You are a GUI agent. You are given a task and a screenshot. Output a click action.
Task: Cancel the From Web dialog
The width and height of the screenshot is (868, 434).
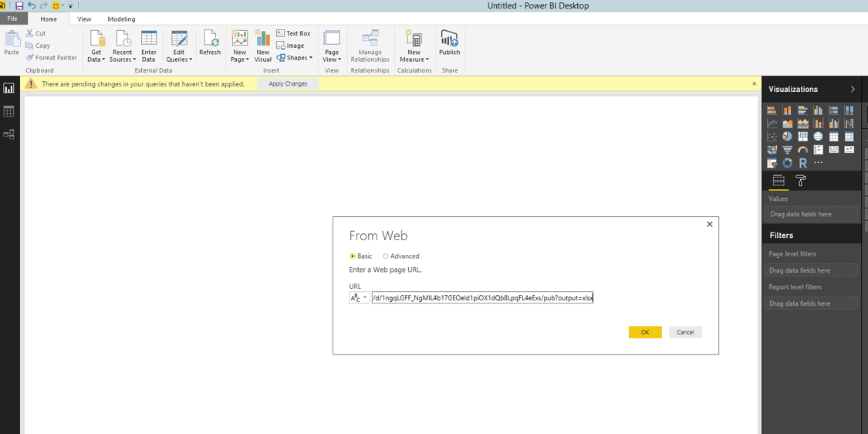pos(685,332)
